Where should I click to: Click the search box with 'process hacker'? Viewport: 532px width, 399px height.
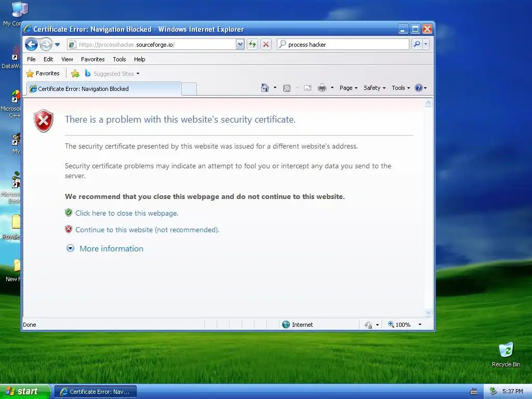[x=343, y=45]
